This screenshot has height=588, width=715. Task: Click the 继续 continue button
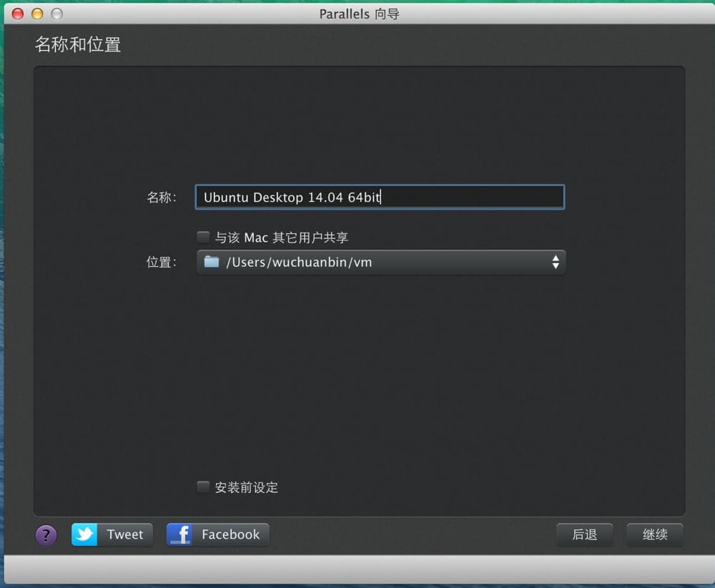[655, 534]
